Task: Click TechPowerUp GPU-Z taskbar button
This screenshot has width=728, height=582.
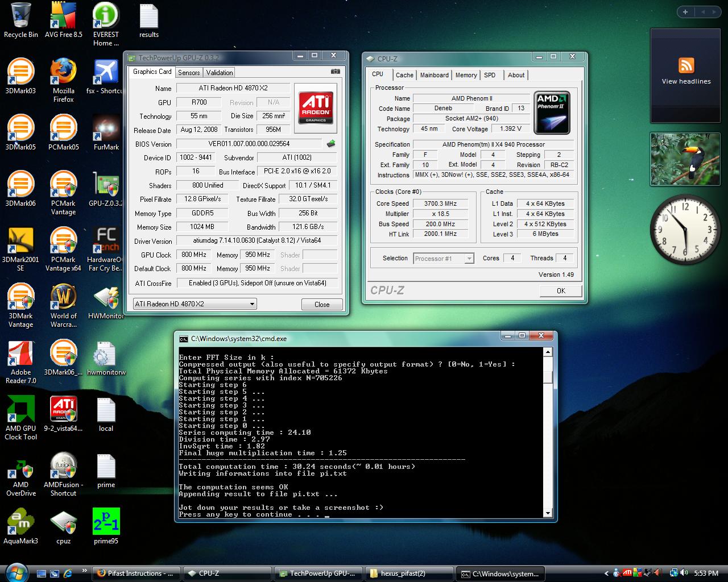Action: (318, 573)
